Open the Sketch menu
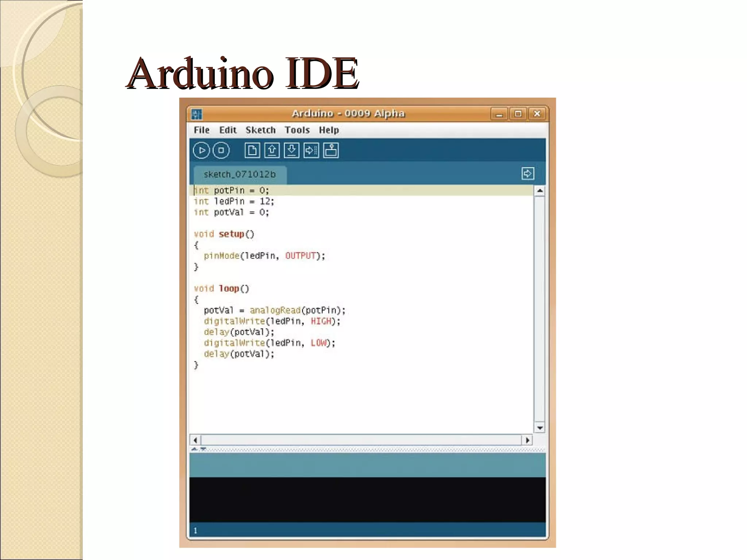 pyautogui.click(x=260, y=130)
